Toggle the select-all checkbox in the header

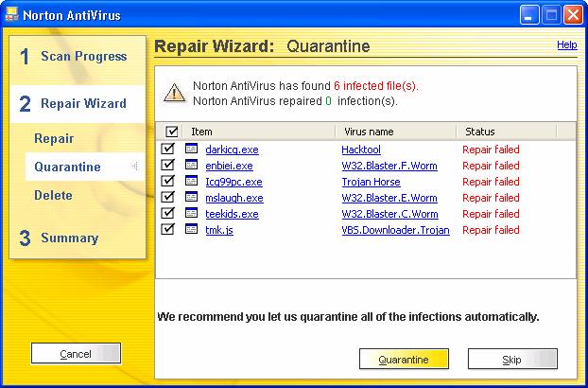pyautogui.click(x=171, y=132)
